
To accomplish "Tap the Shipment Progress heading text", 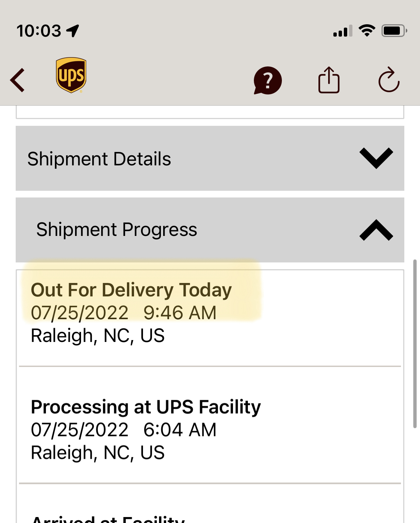I will pos(116,230).
